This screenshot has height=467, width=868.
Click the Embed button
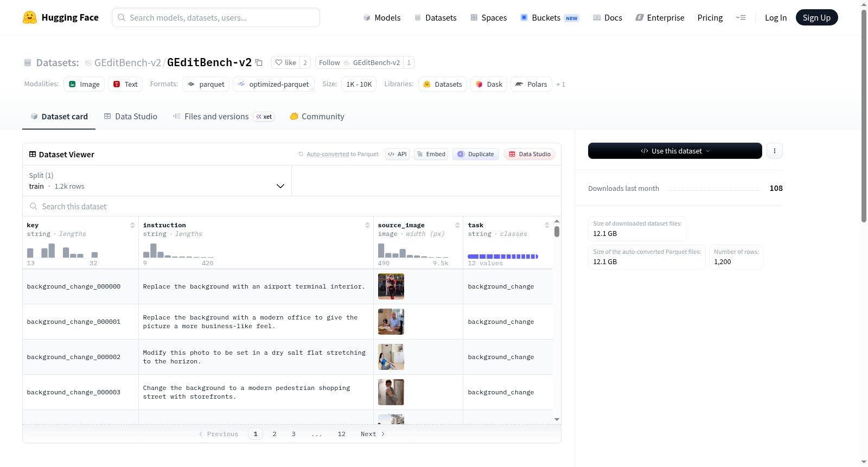click(x=431, y=154)
